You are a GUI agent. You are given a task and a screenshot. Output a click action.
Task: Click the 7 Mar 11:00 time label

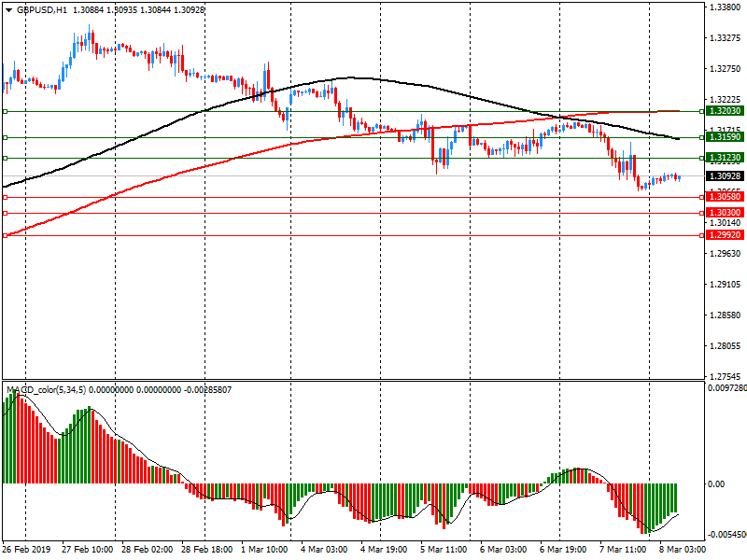pos(623,550)
